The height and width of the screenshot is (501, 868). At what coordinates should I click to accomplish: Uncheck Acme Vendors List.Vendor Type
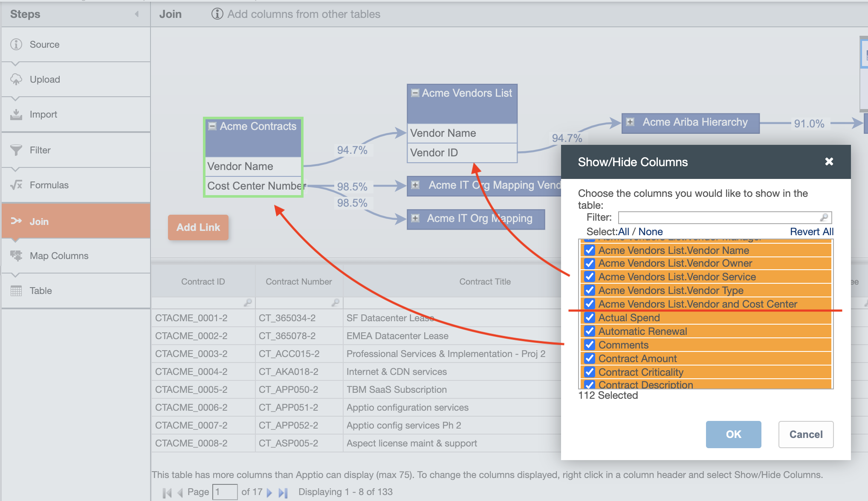[x=589, y=290]
